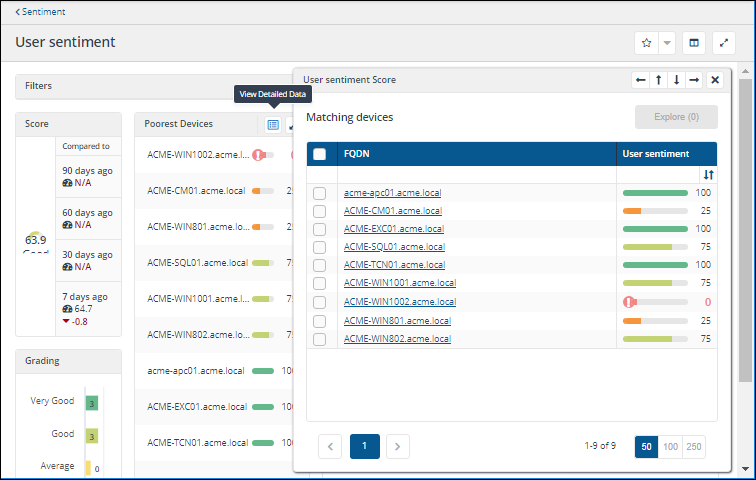
Task: Click View Detailed Data table icon
Action: (x=273, y=124)
